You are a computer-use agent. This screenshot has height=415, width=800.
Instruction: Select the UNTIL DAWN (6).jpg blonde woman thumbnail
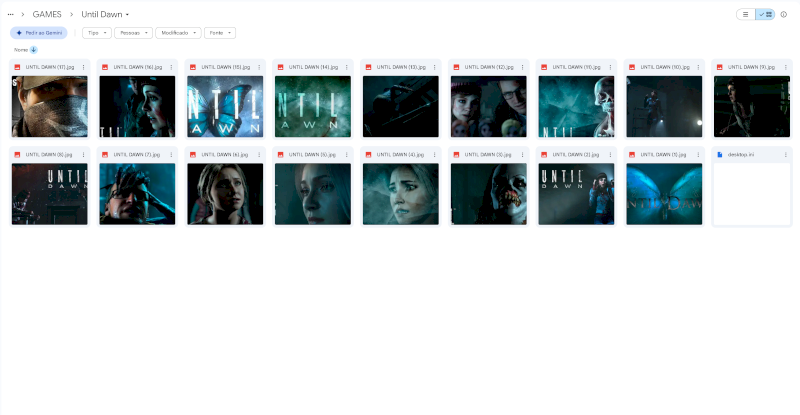(225, 194)
